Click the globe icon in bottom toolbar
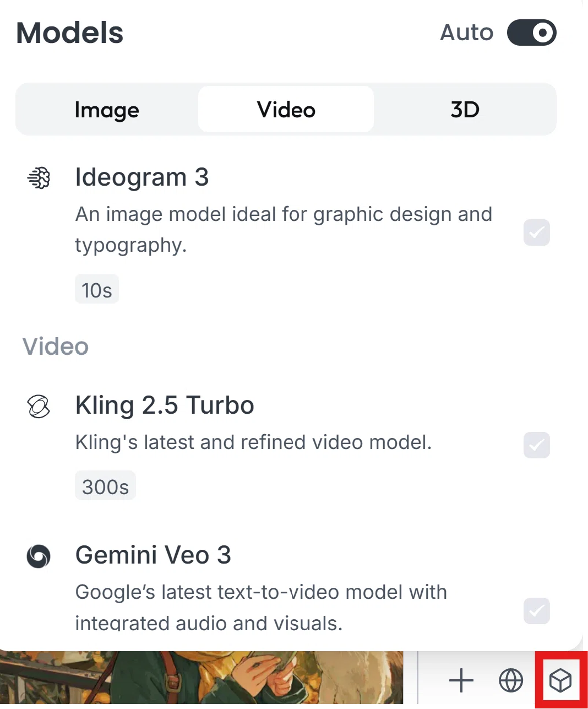 (x=511, y=681)
